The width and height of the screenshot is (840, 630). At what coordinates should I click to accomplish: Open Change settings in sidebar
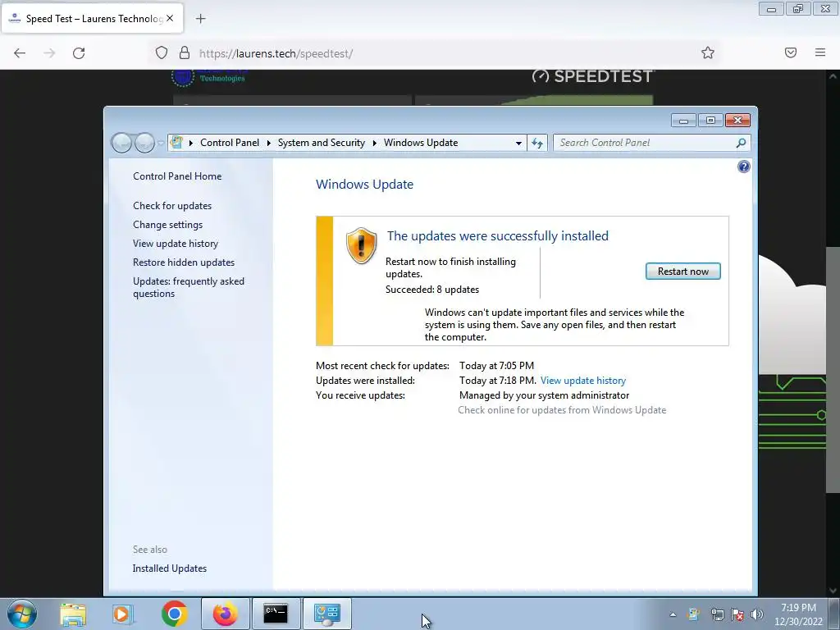click(167, 225)
